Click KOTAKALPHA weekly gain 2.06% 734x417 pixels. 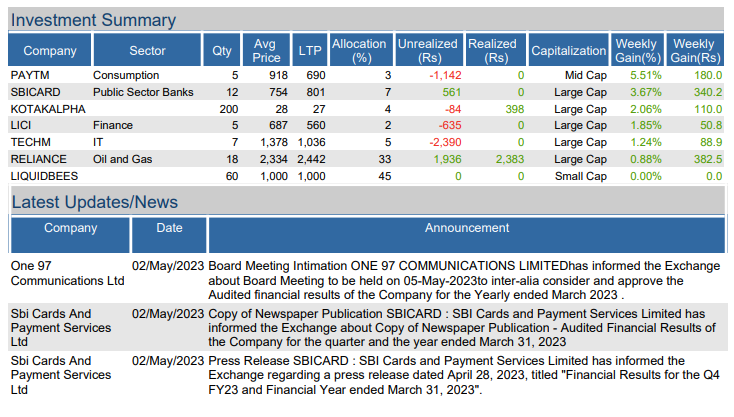click(x=646, y=109)
